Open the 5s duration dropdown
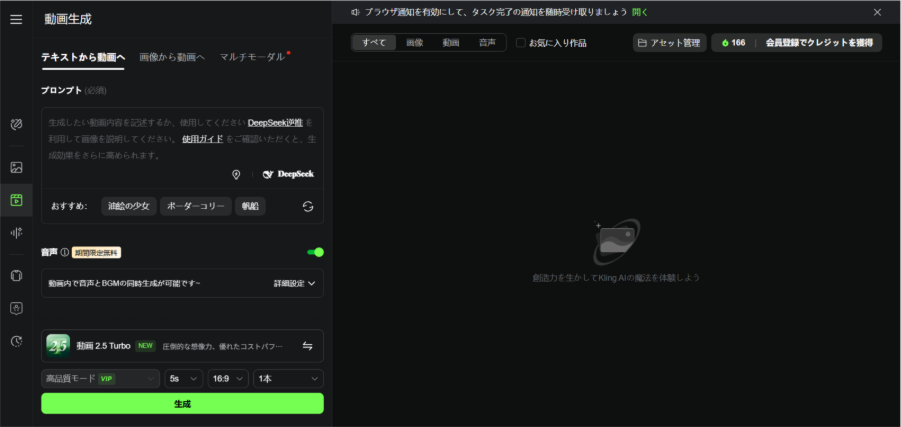 (x=183, y=379)
